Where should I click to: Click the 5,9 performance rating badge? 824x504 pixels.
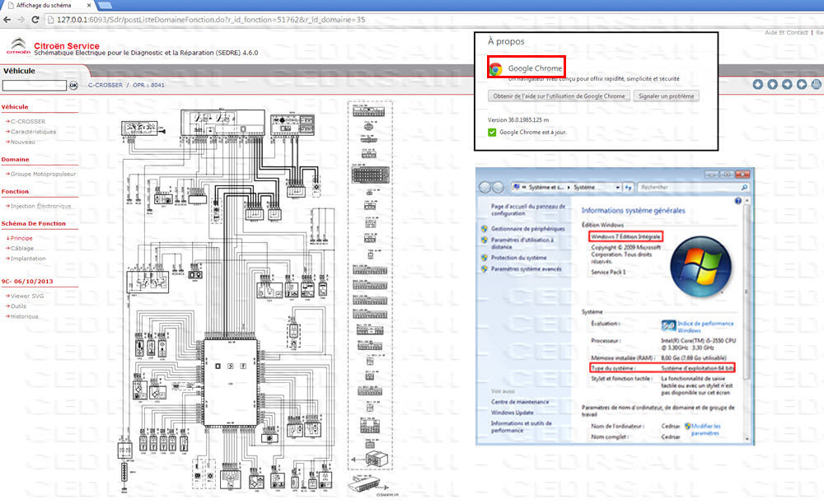[668, 326]
